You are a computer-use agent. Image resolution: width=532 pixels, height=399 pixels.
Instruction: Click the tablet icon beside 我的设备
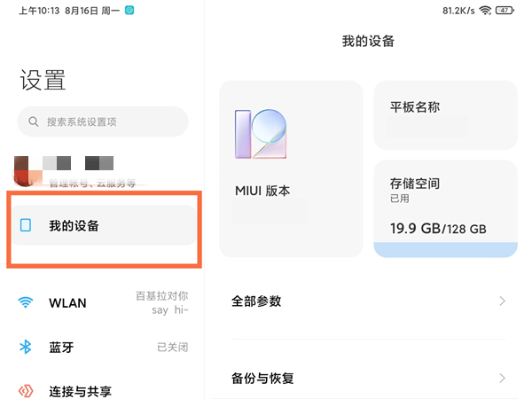26,226
